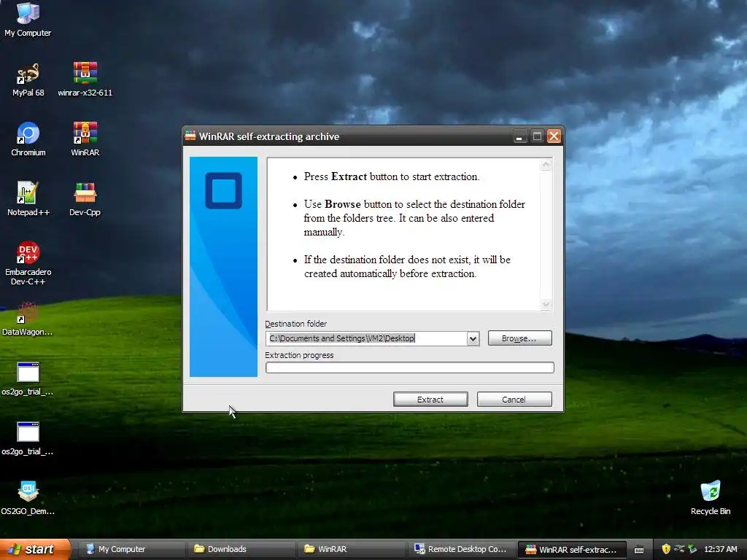Click the 'If the destination folder' instruction text

point(407,267)
